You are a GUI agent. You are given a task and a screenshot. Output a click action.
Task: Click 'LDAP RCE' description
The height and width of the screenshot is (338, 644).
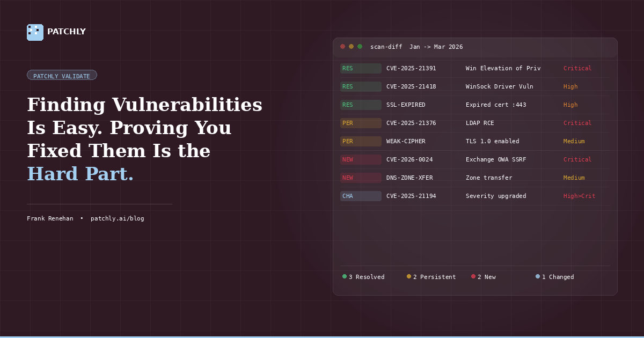pyautogui.click(x=480, y=123)
